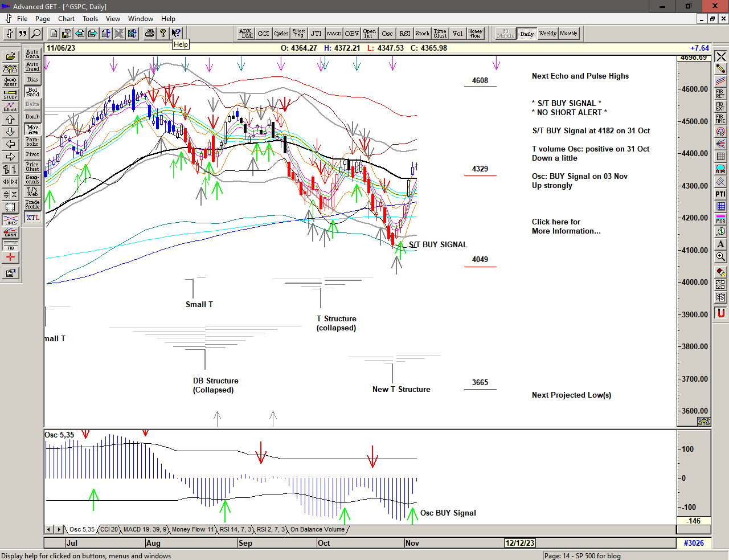Open the Chart menu
The image size is (729, 560).
[66, 19]
